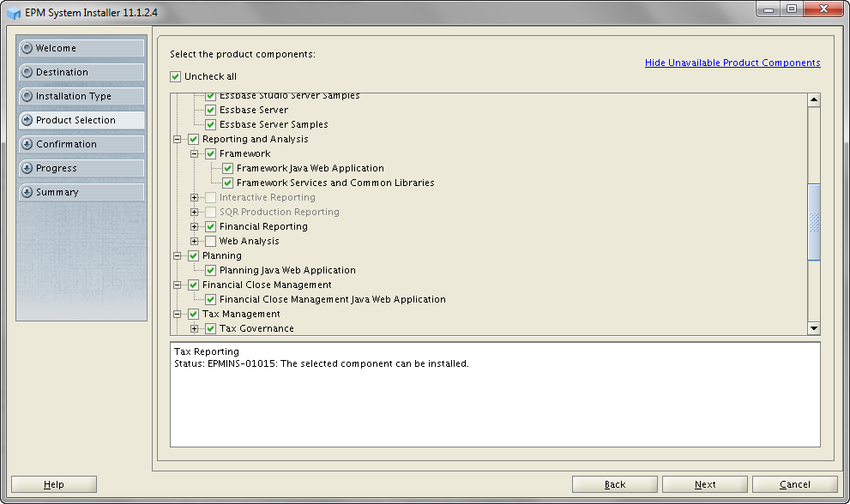Click the Welcome step status icon
This screenshot has height=504, width=850.
27,48
